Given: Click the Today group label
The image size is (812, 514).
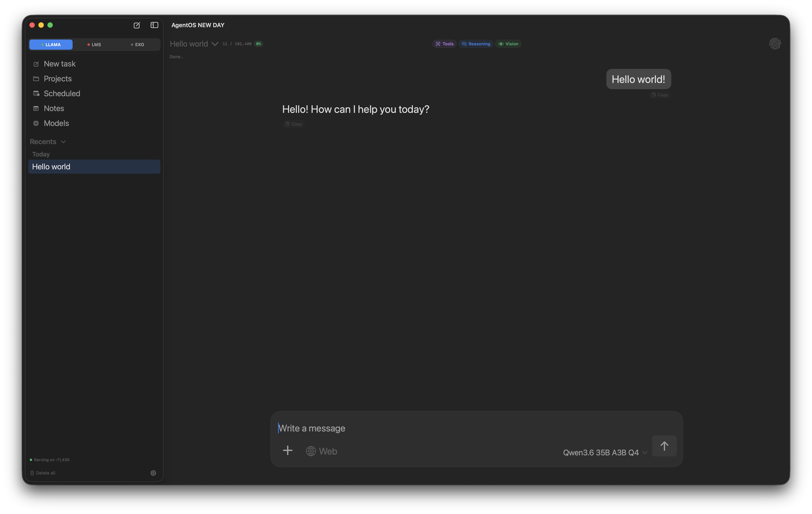Looking at the screenshot, I should (41, 154).
